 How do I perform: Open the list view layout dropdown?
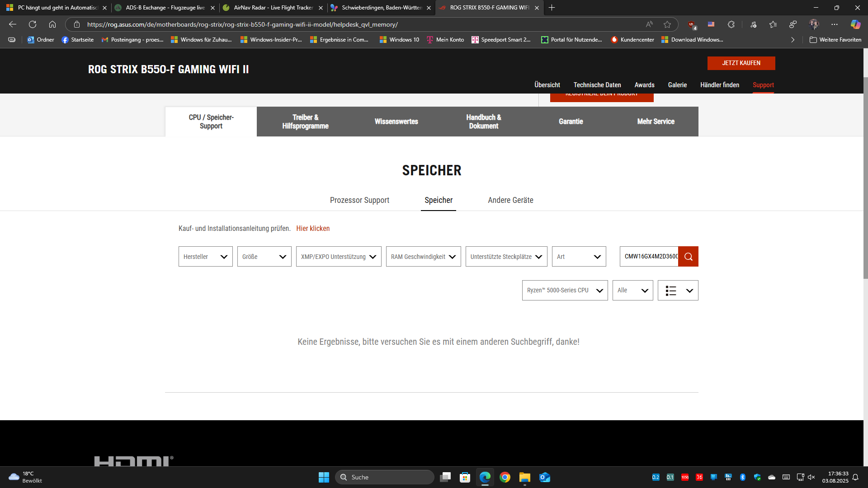[678, 291]
